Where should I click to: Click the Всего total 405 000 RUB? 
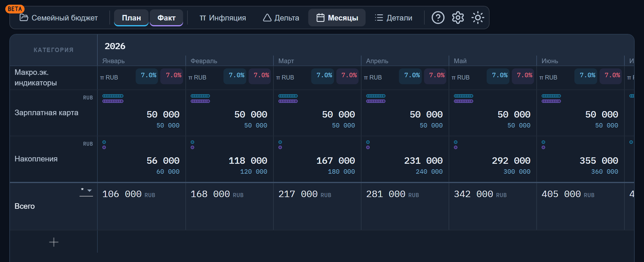[568, 194]
